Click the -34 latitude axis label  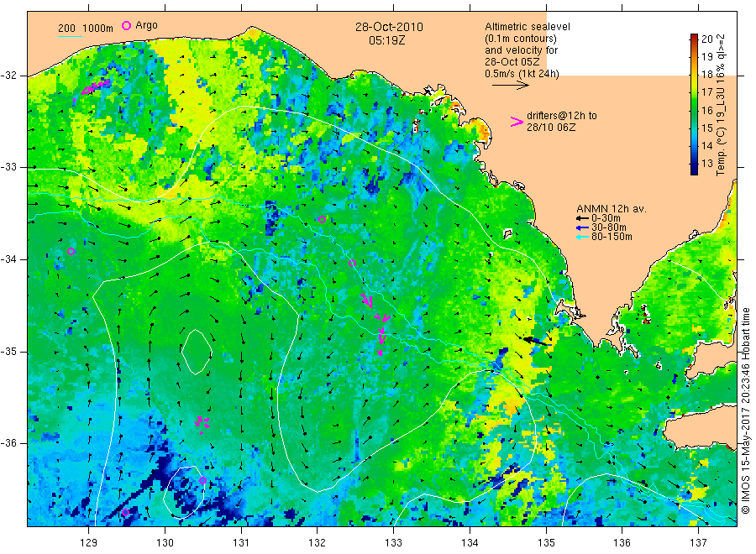pos(8,259)
